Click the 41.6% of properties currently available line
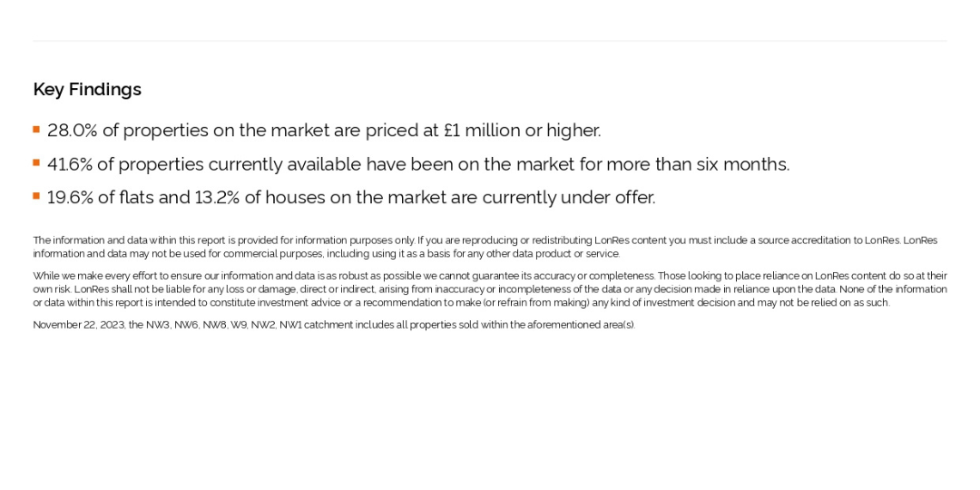Viewport: 980px width, 490px height. point(418,164)
